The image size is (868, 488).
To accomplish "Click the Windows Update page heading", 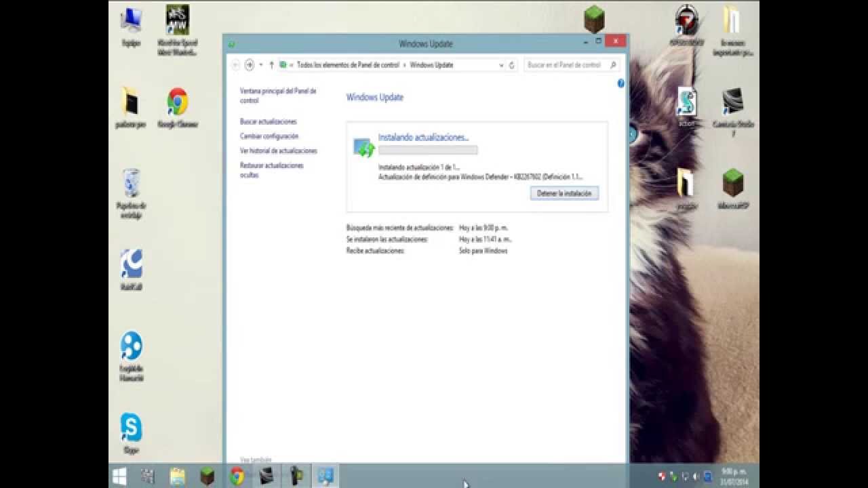I will point(375,98).
